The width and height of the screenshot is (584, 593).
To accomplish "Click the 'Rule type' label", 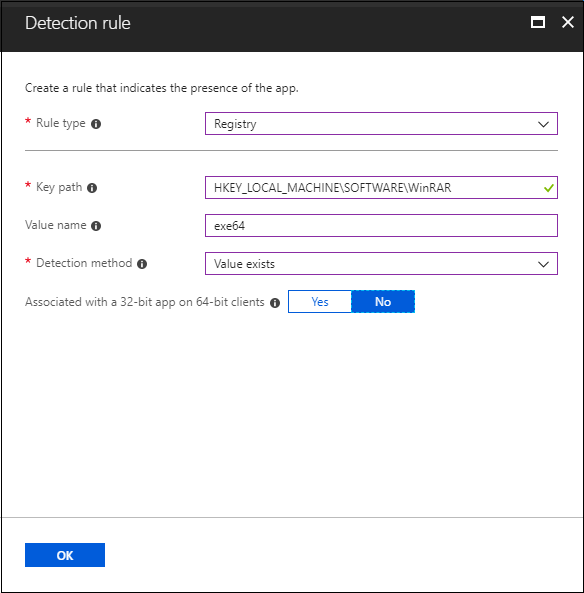I will (61, 123).
